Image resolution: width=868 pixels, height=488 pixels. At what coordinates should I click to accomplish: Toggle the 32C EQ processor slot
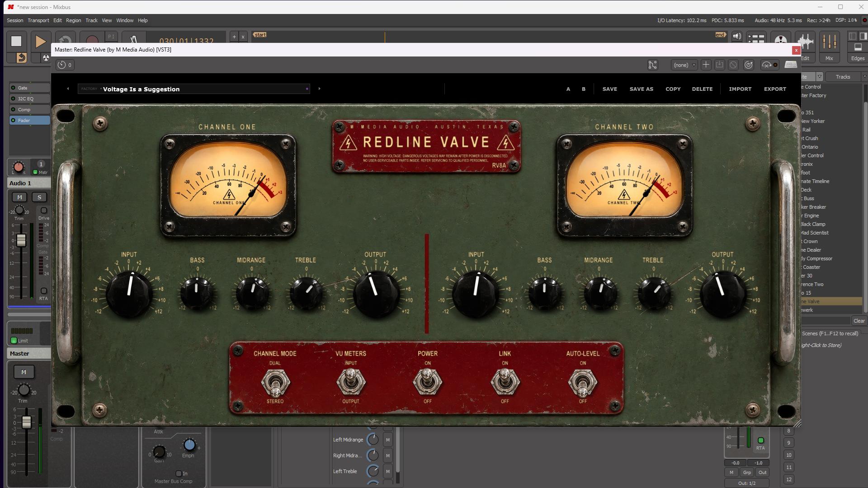[x=30, y=99]
